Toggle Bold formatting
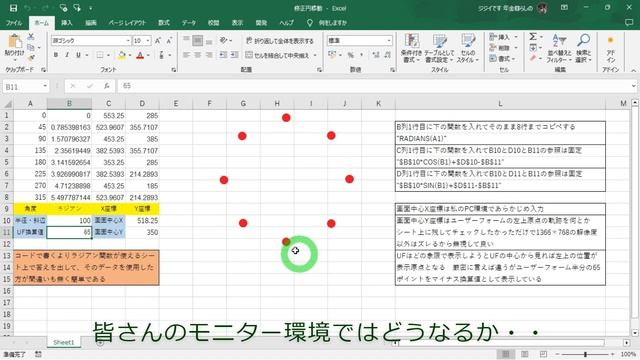This screenshot has width=640, height=360. point(56,55)
